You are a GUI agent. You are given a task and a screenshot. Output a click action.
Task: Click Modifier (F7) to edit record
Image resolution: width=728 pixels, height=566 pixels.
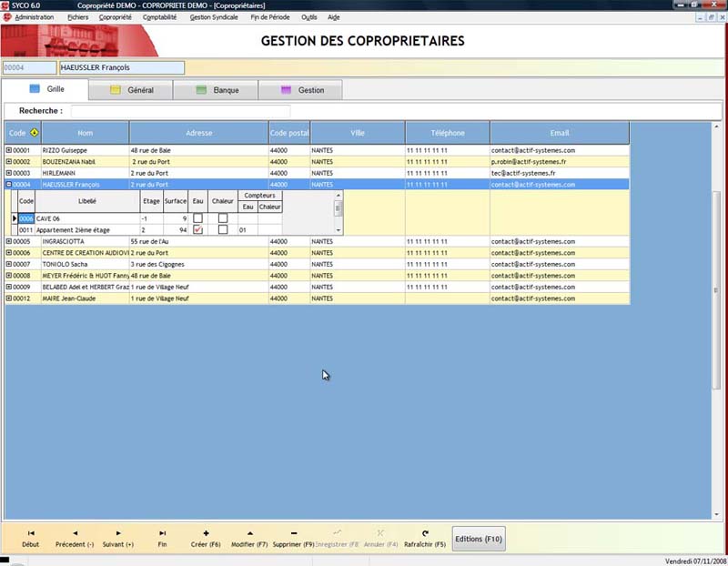[249, 538]
